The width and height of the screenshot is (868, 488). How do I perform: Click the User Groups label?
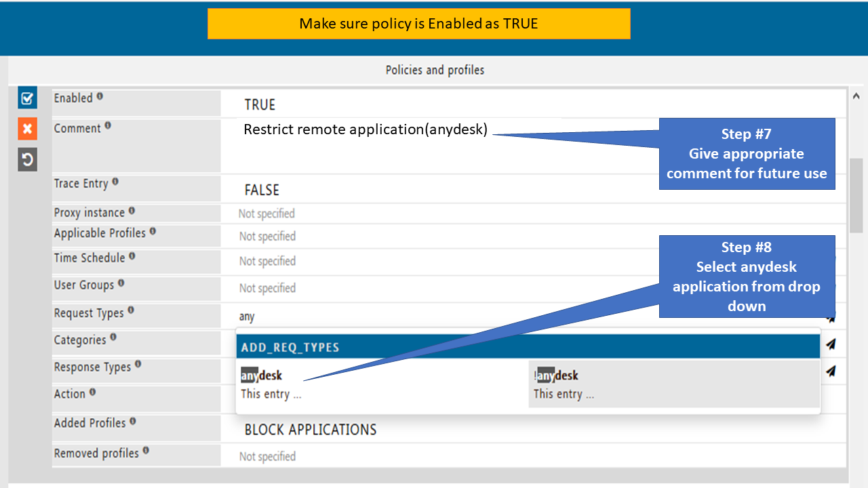84,285
